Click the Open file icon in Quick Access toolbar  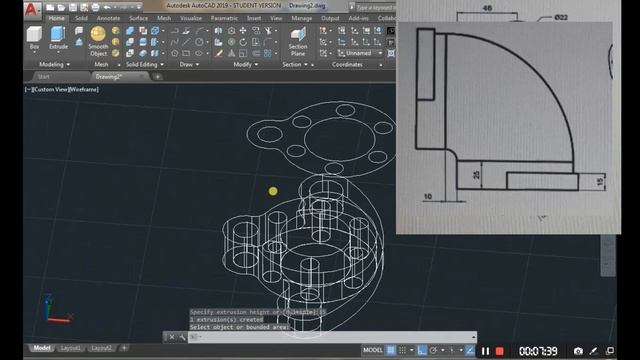(61, 7)
